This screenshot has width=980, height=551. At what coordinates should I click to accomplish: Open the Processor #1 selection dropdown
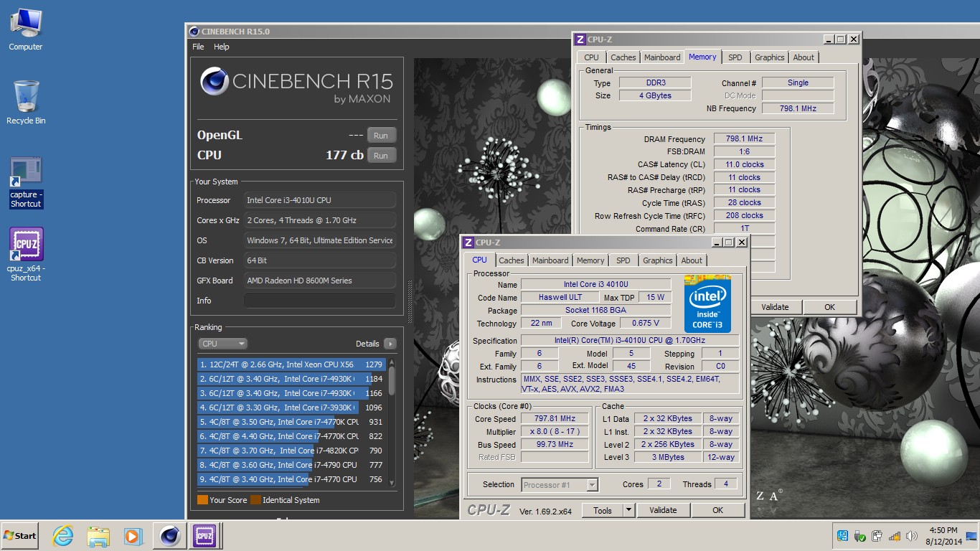[x=560, y=485]
